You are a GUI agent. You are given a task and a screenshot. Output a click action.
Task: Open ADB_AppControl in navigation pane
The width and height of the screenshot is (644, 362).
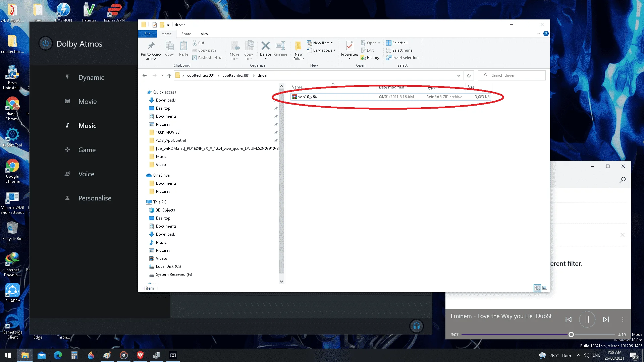point(171,140)
